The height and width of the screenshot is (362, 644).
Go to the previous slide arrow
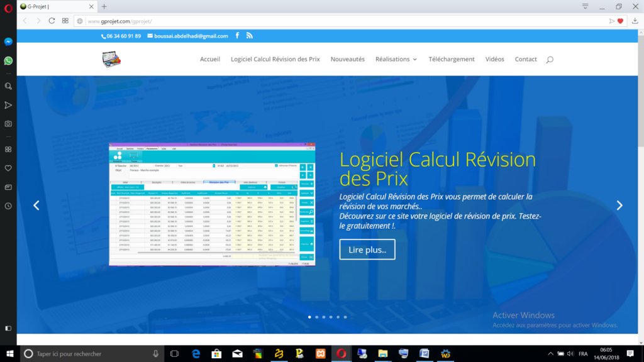tap(36, 205)
